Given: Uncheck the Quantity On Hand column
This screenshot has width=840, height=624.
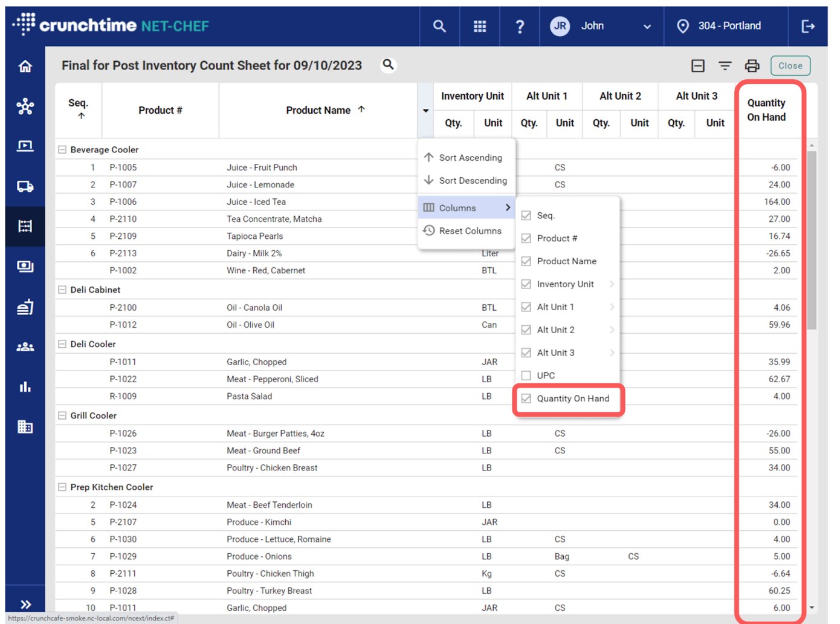Looking at the screenshot, I should 526,398.
